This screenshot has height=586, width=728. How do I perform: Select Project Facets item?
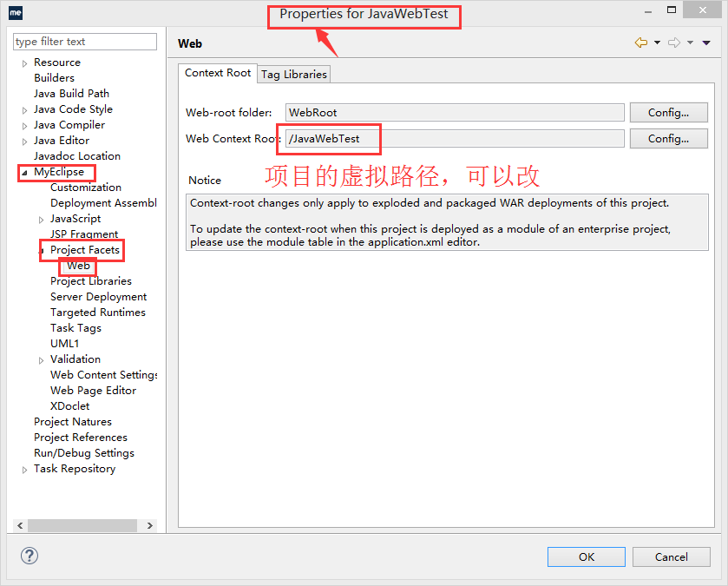tap(85, 250)
